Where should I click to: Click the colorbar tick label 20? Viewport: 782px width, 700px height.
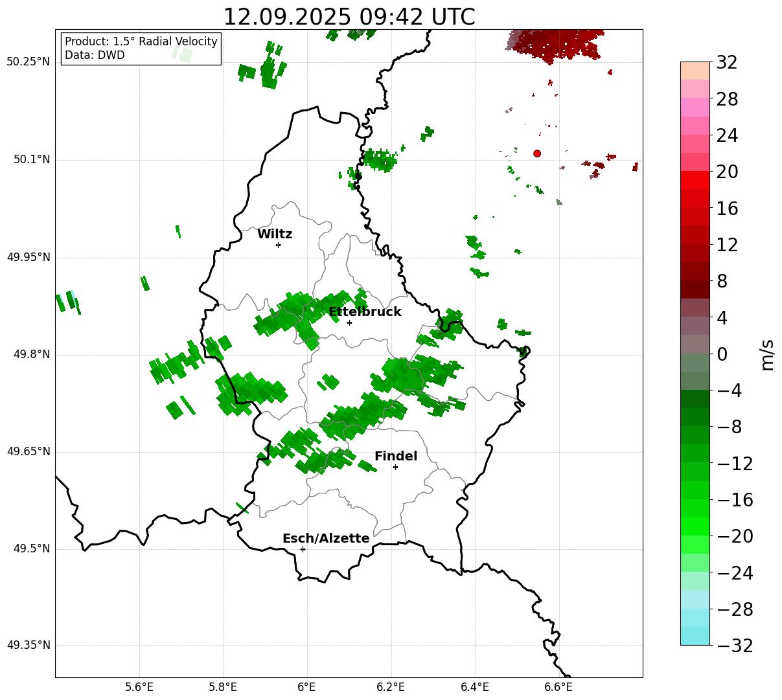coord(727,172)
